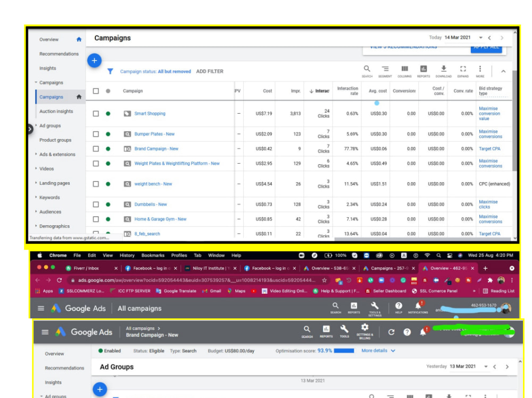Open Chrome's History menu
The width and height of the screenshot is (532, 398).
[x=127, y=255]
